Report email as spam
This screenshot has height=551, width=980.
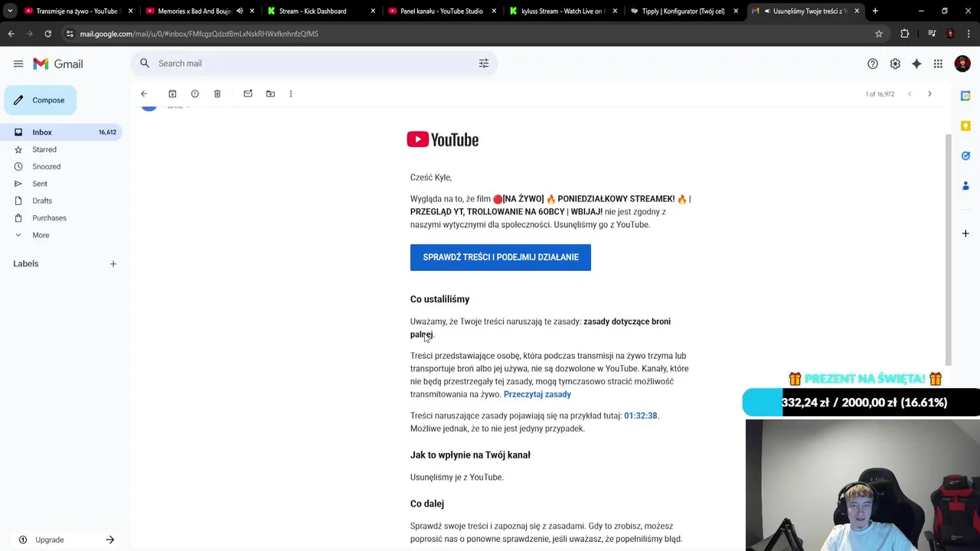pyautogui.click(x=194, y=93)
